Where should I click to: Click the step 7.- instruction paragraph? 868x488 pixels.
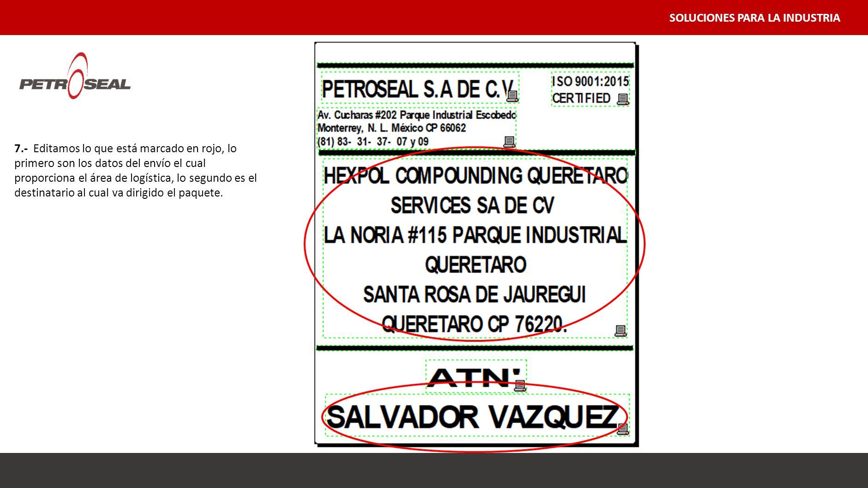136,171
